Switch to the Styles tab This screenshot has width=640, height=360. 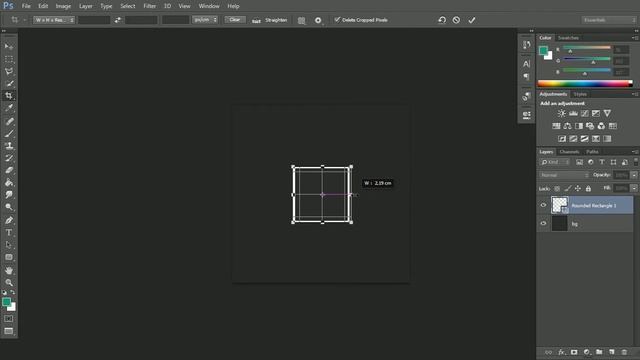click(580, 94)
